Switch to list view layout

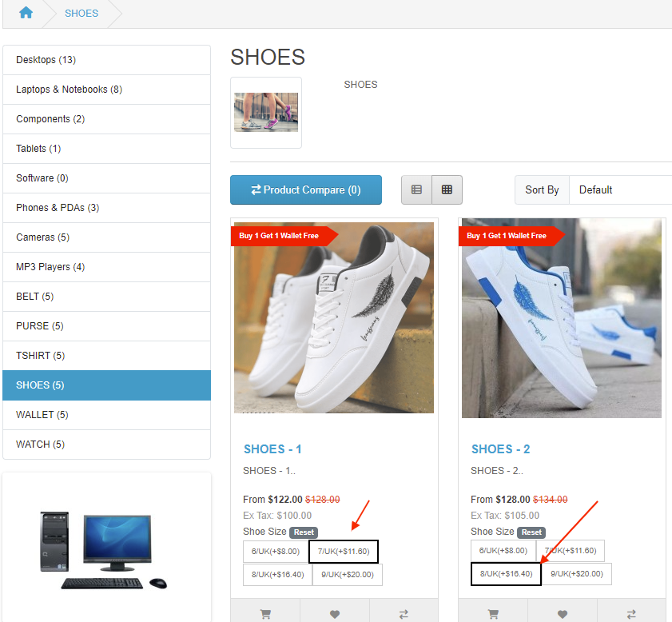tap(416, 189)
